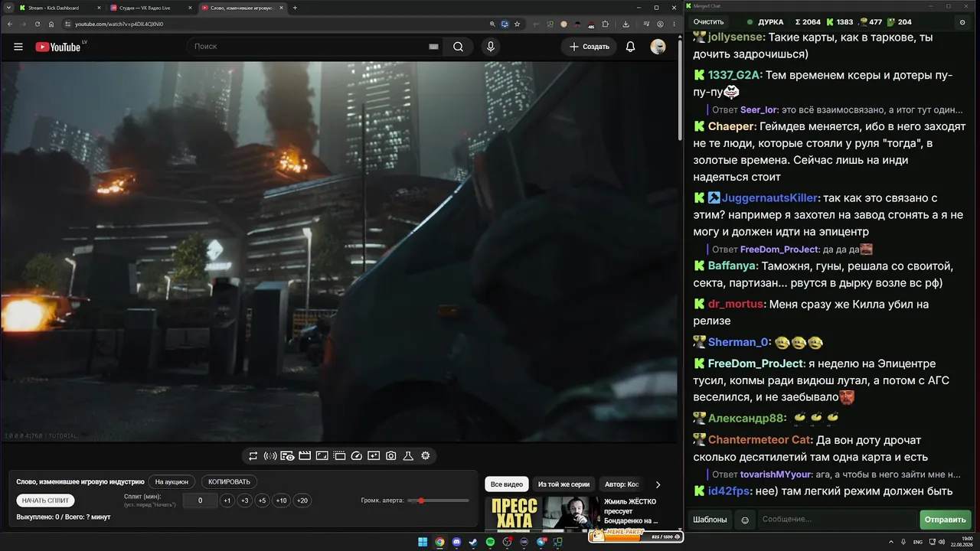The width and height of the screenshot is (980, 551).
Task: Add 10 minutes with the +10 button
Action: [x=282, y=500]
